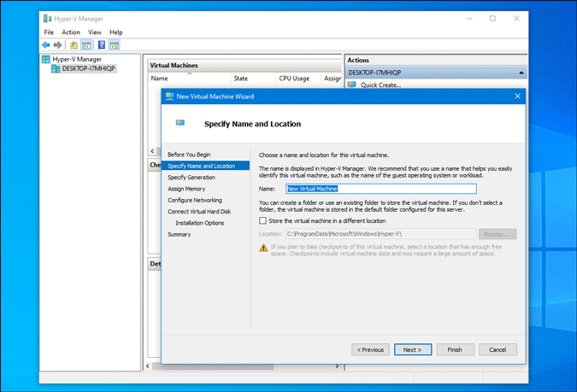The height and width of the screenshot is (392, 577).
Task: Collapse the DESKTOP-I7MHIQP actions section arrow
Action: pyautogui.click(x=521, y=73)
